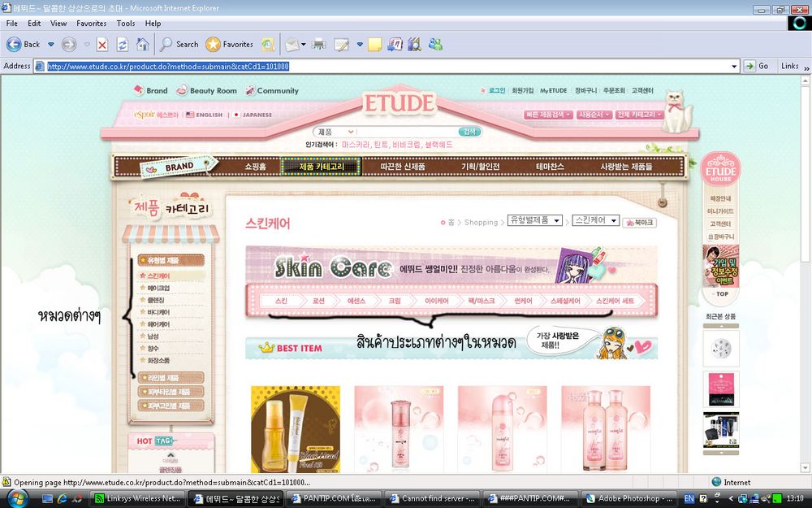Click the Mail envelope icon

pyautogui.click(x=292, y=45)
